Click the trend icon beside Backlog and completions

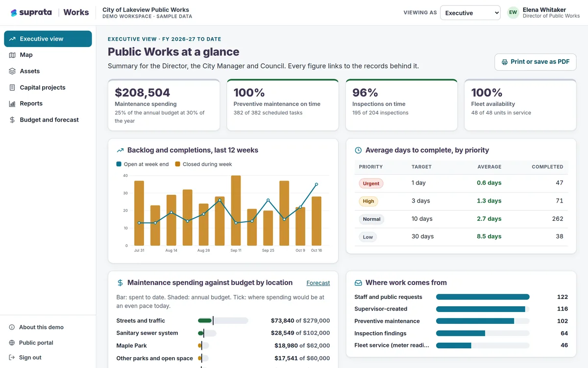coord(120,150)
